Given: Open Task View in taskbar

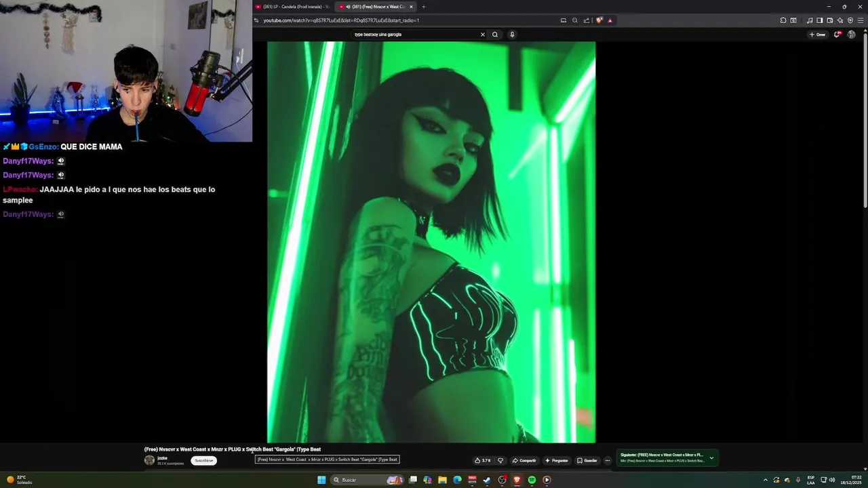Looking at the screenshot, I should pos(413,480).
